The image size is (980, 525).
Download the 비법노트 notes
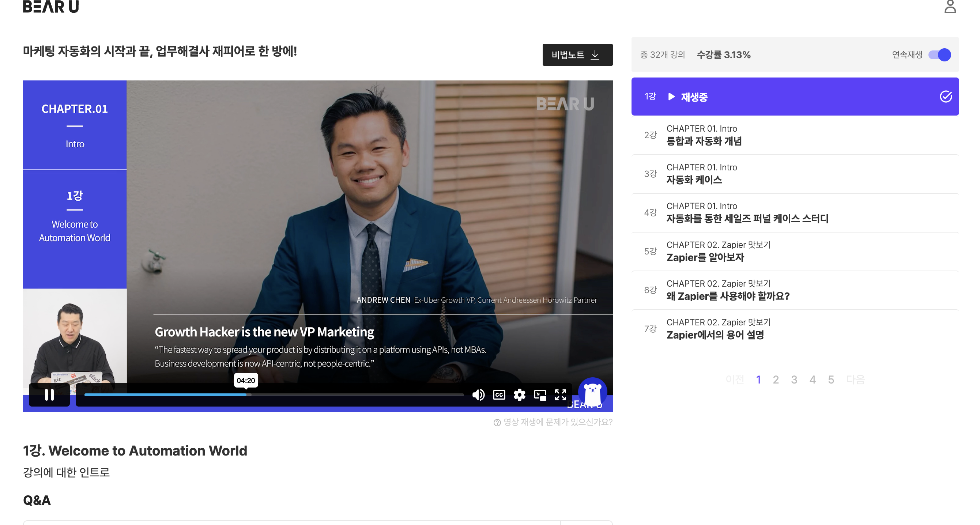(577, 55)
